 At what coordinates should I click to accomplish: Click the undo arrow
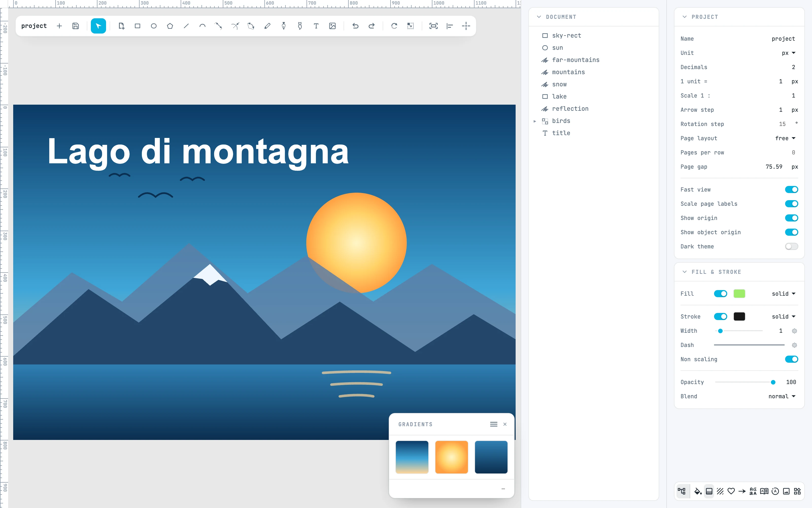pyautogui.click(x=355, y=26)
